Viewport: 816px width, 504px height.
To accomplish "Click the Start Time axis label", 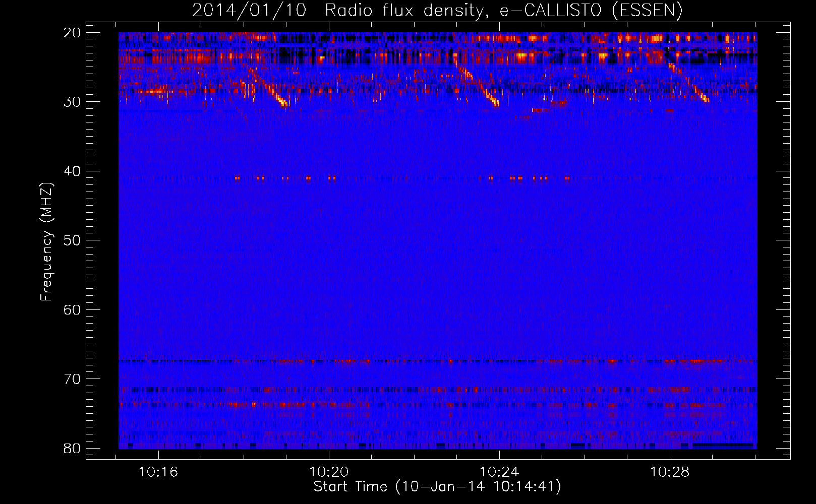I will pyautogui.click(x=437, y=487).
